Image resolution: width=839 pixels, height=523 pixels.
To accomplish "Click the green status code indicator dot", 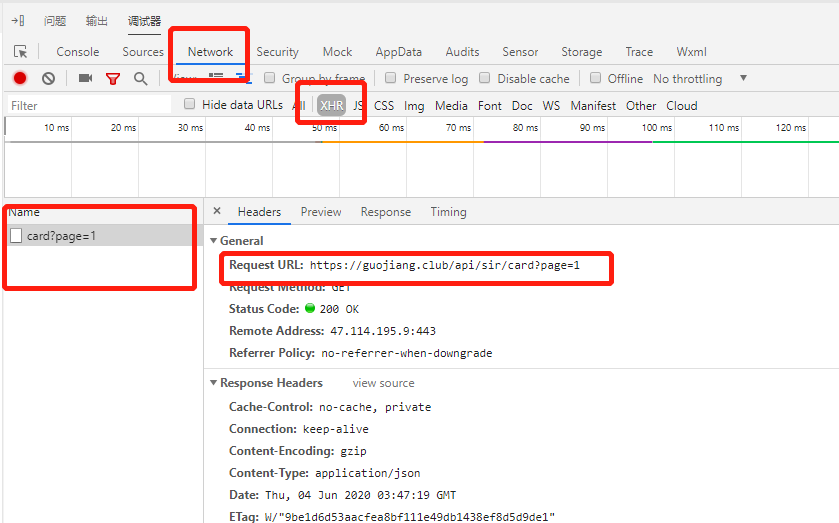I will (310, 308).
